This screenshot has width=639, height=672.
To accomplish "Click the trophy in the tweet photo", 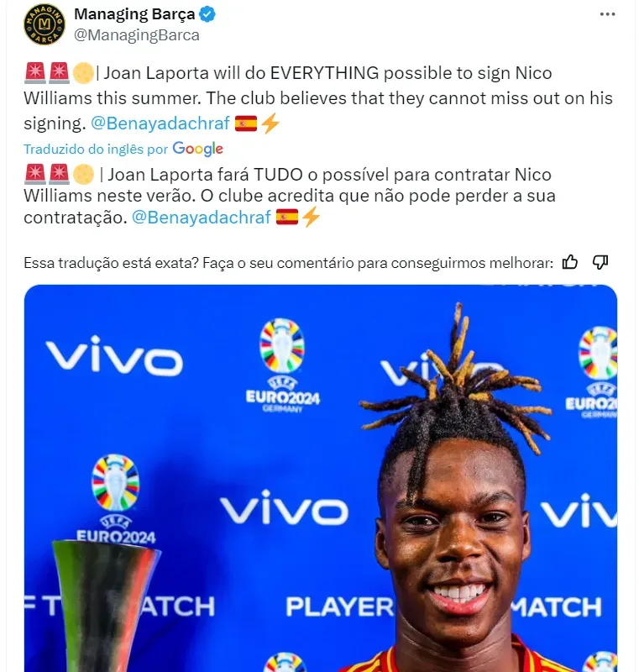I will 105,605.
